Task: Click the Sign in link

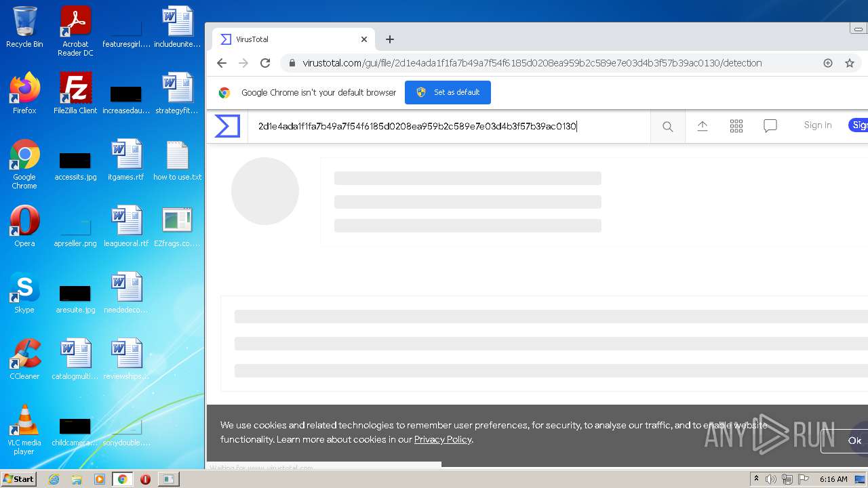Action: (818, 125)
